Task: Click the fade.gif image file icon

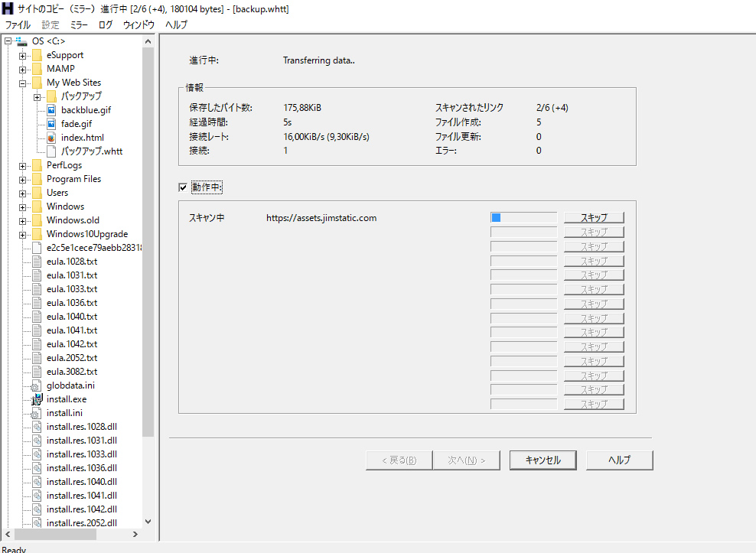Action: [51, 124]
